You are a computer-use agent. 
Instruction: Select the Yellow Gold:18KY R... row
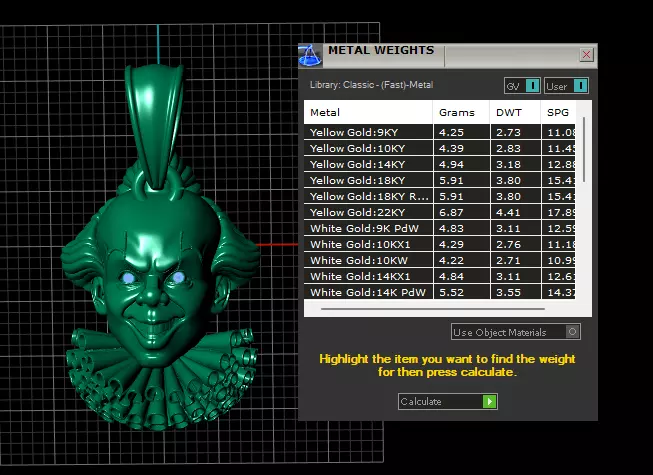(x=440, y=196)
